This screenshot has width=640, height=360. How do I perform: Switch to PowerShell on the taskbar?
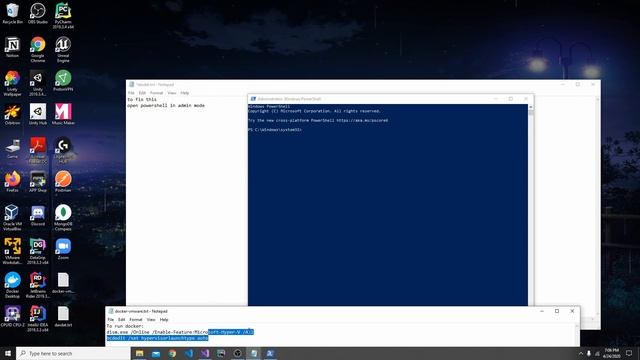(x=270, y=353)
